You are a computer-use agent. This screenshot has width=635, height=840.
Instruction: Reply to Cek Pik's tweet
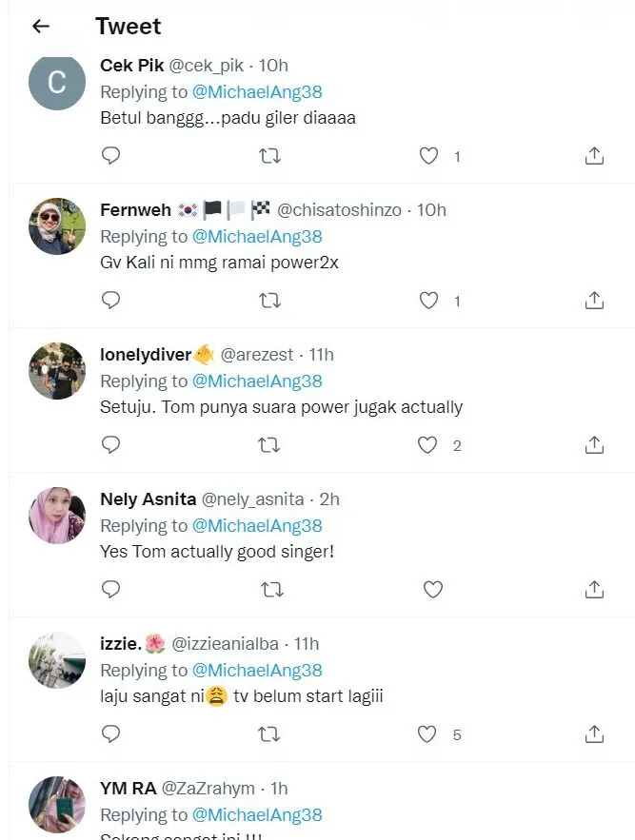tap(110, 156)
